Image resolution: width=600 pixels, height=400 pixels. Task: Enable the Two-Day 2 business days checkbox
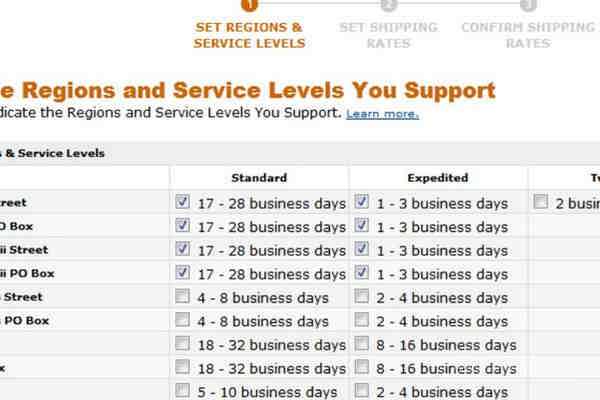(x=540, y=201)
